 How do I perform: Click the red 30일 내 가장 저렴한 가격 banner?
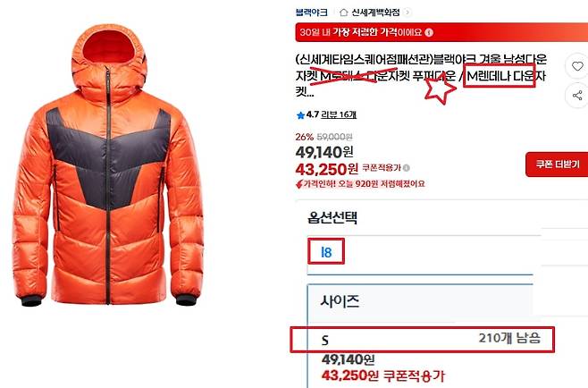click(x=441, y=32)
